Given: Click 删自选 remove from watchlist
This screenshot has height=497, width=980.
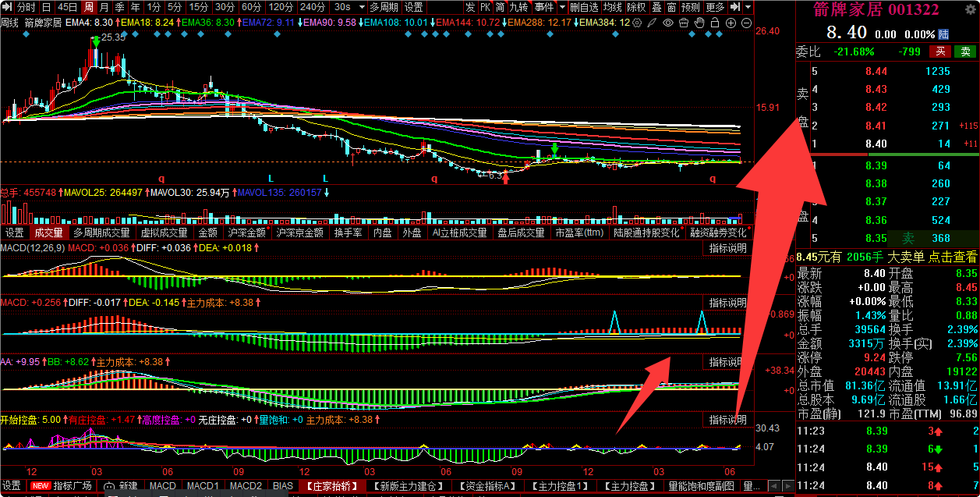Looking at the screenshot, I should pos(585,7).
